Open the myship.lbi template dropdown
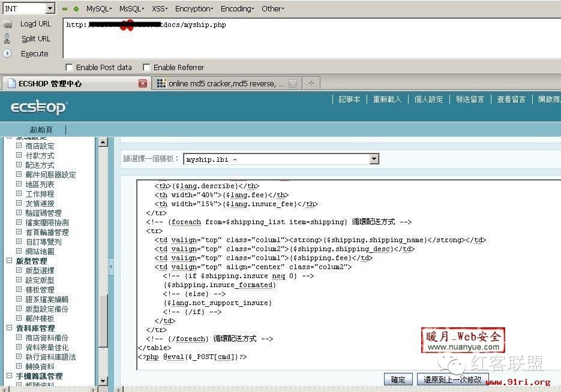The image size is (561, 392). coord(374,159)
